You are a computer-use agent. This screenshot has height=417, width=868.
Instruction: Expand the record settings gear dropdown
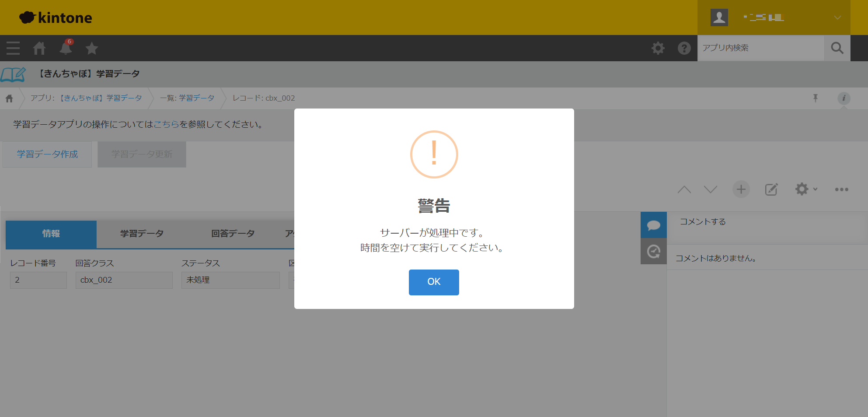click(805, 189)
